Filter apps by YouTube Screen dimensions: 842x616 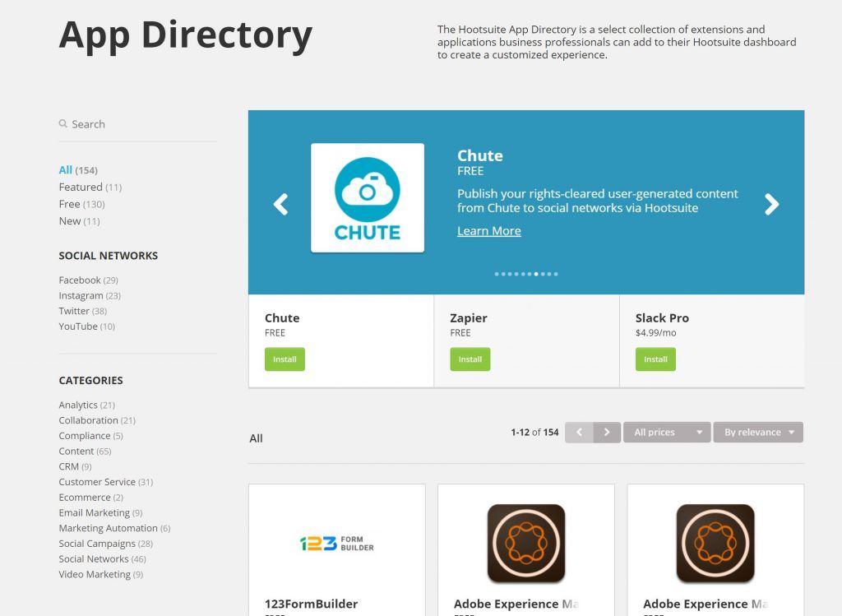(86, 327)
